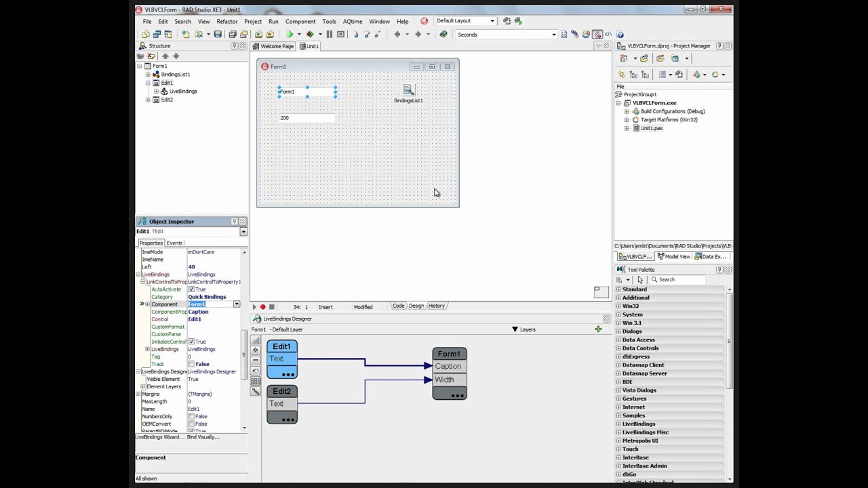Screen dimensions: 868x488
Task: Toggle the OEMConvert False checkbox
Action: pos(191,424)
